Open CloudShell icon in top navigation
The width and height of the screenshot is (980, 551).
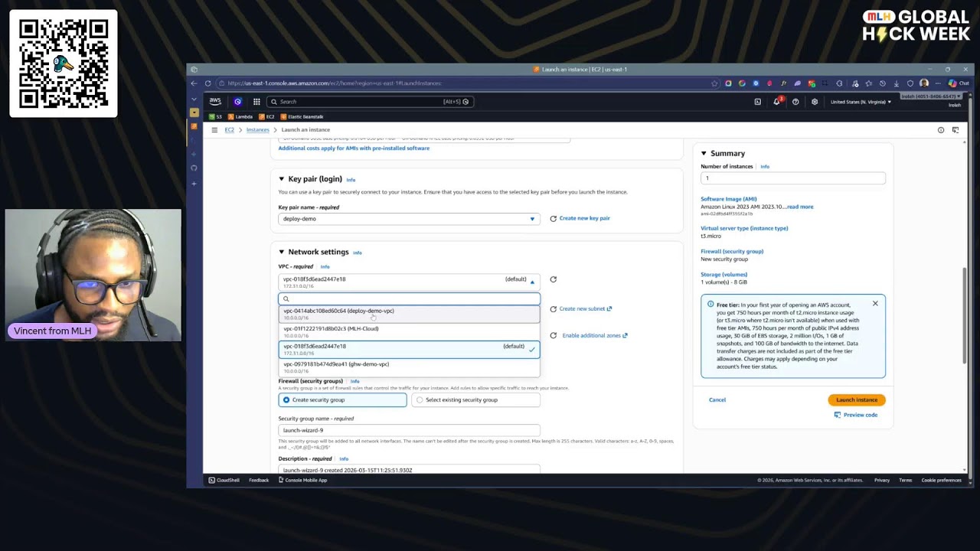758,102
